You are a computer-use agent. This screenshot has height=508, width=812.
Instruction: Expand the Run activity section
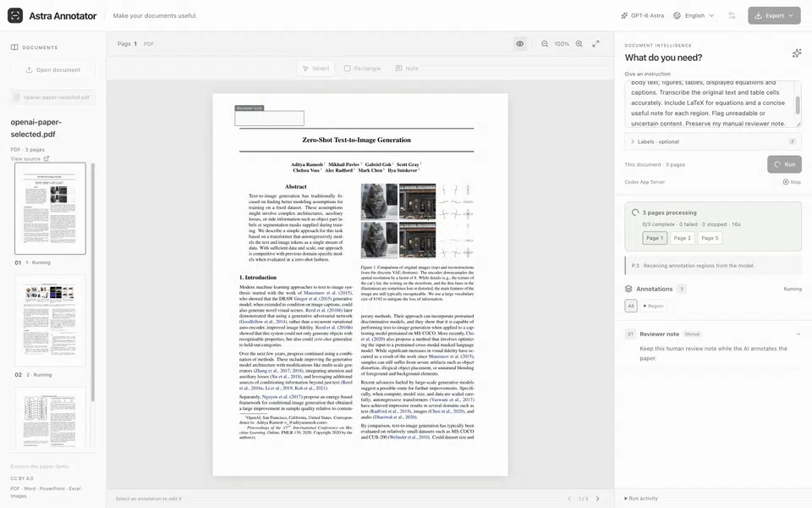click(641, 498)
